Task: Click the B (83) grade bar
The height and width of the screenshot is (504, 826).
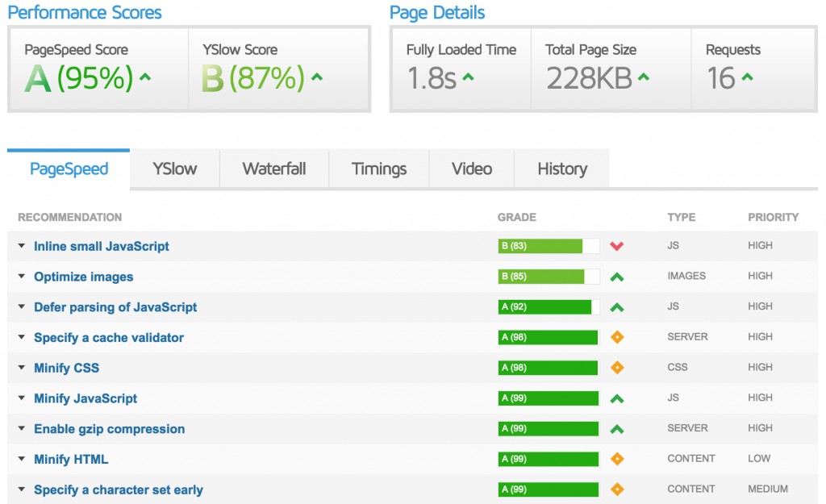Action: coord(549,246)
